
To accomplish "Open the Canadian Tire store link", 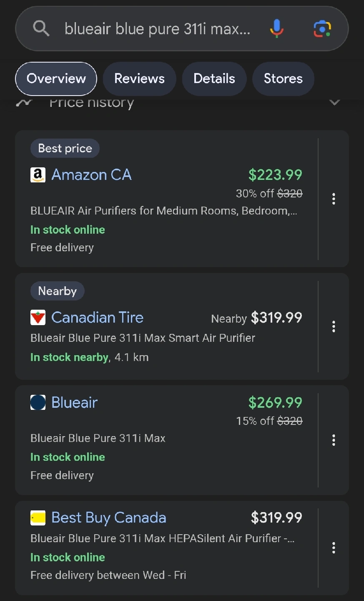I will [x=97, y=318].
